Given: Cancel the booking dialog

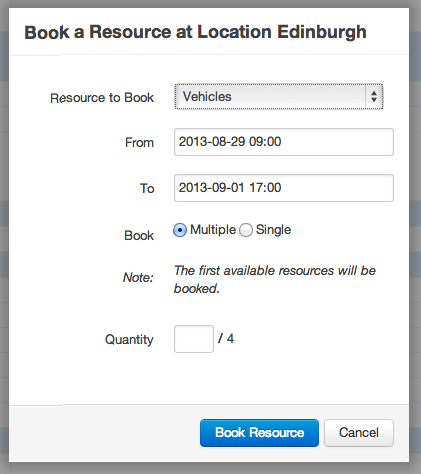Looking at the screenshot, I should click(359, 433).
